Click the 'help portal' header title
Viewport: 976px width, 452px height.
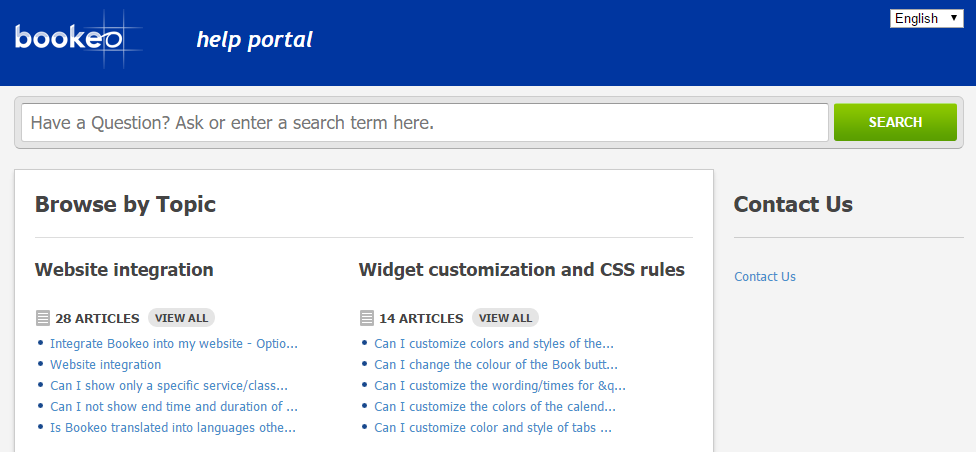pos(254,40)
